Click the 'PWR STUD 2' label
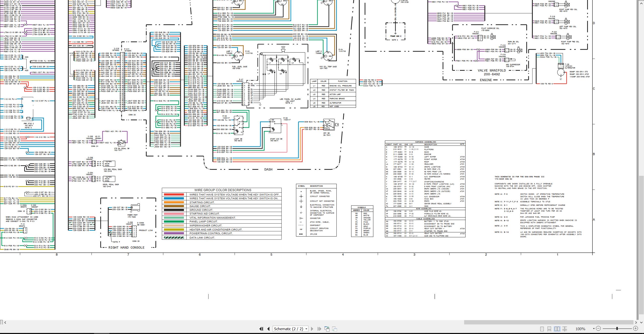644x334 pixels. coord(29,124)
